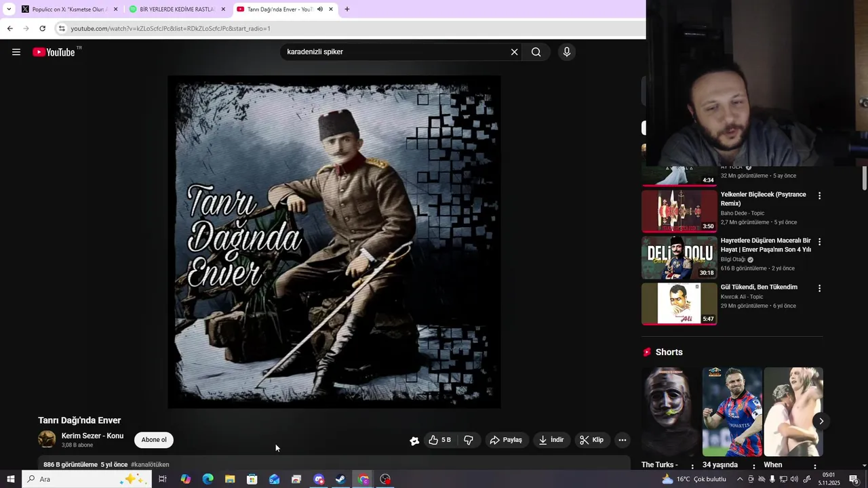Open Kıvırcık Ali - Topic channel
The width and height of the screenshot is (868, 488).
coord(741,297)
